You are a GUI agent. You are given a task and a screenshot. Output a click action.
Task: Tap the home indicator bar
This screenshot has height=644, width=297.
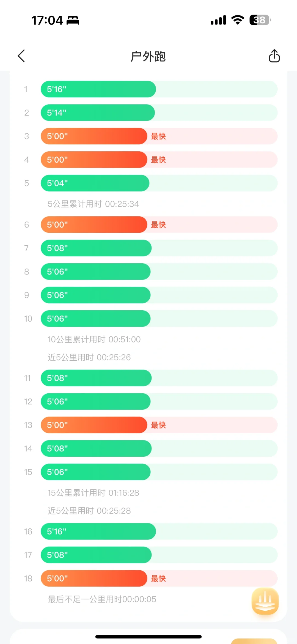pos(148,637)
